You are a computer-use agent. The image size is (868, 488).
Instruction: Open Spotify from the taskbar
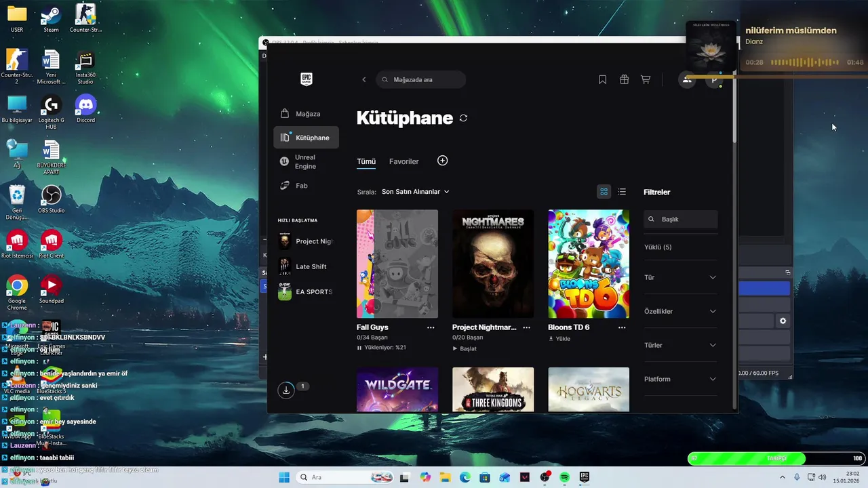pyautogui.click(x=564, y=477)
